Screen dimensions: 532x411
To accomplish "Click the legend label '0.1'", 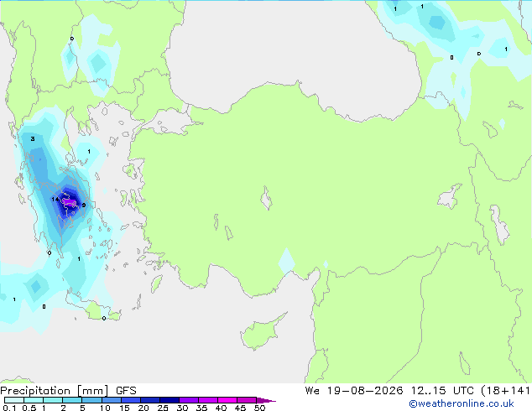I will (9, 408).
